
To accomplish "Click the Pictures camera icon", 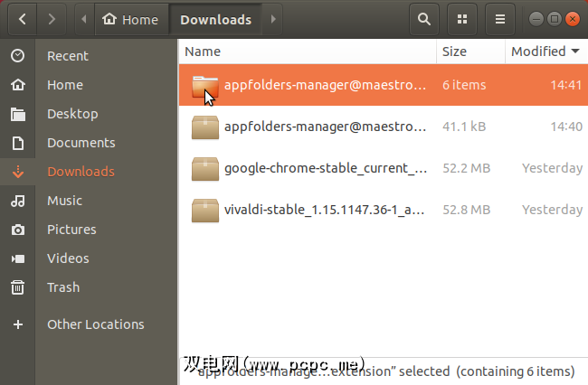I will point(17,230).
